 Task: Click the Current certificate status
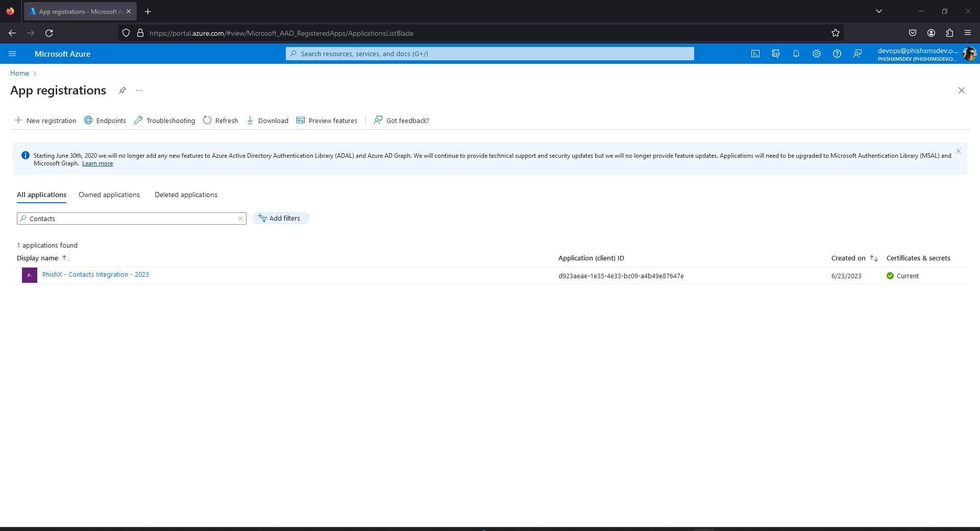[x=903, y=276]
